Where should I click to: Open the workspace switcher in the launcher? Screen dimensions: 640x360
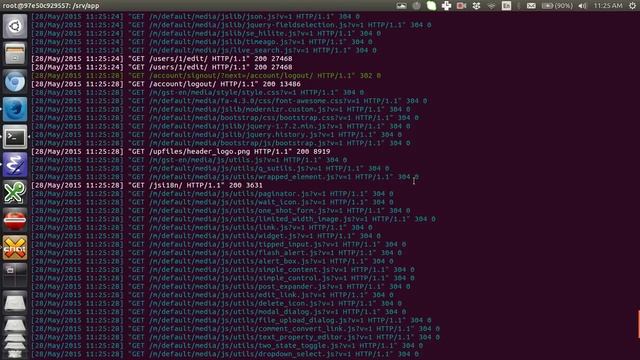(15, 275)
